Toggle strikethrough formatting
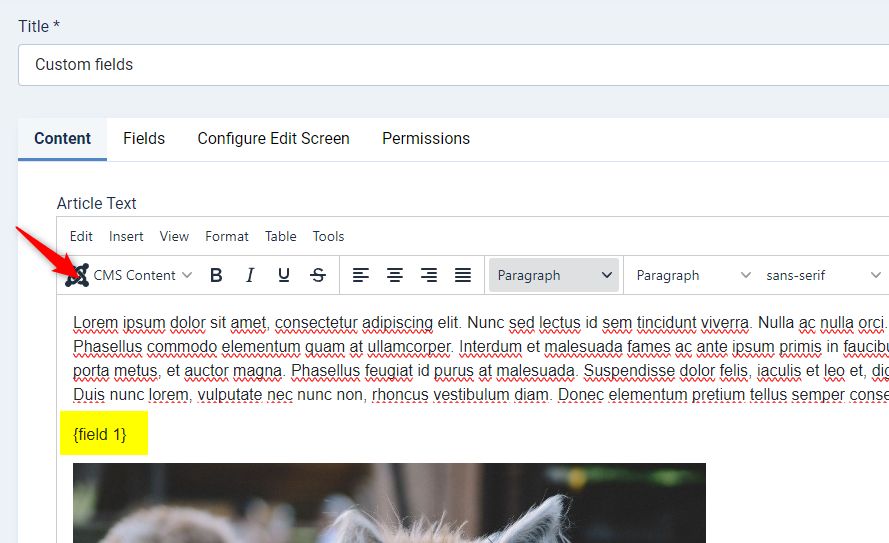This screenshot has width=889, height=543. click(318, 275)
